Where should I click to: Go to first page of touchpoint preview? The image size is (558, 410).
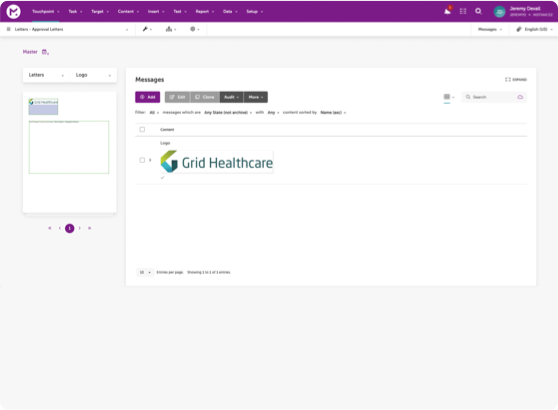[x=50, y=228]
